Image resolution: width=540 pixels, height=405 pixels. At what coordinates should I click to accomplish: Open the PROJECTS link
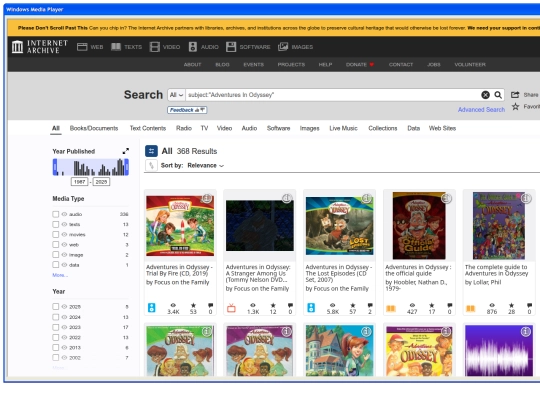point(291,64)
